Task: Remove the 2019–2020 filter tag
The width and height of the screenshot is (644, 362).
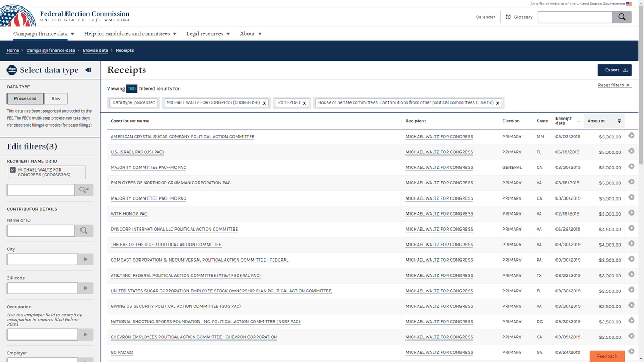Action: coord(304,103)
